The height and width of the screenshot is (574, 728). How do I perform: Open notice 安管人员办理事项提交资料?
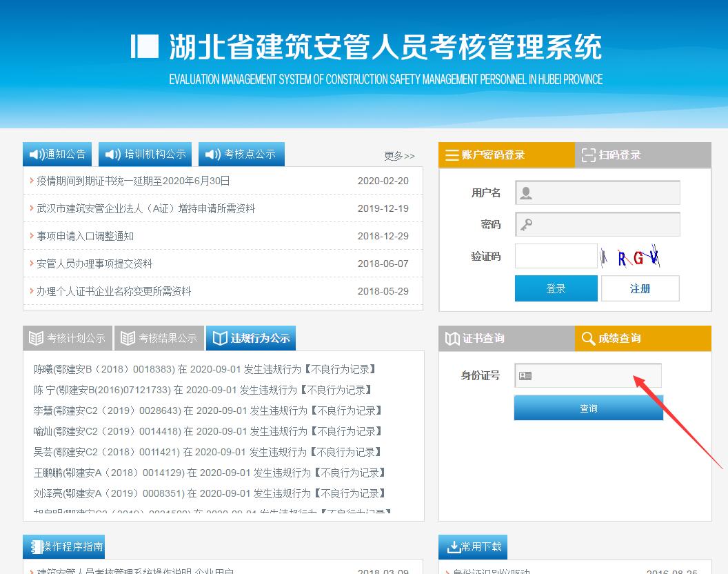tap(94, 264)
